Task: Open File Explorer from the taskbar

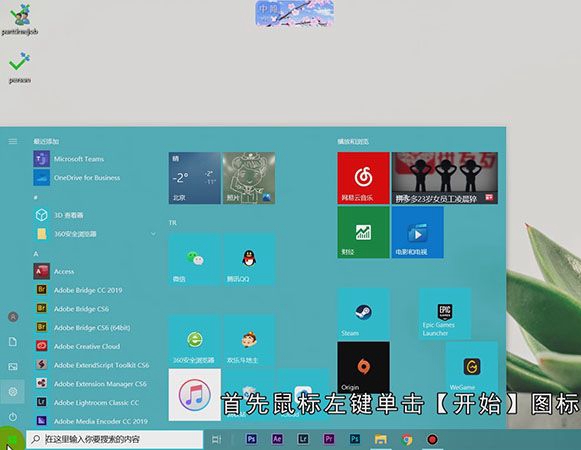Action: pos(381,440)
